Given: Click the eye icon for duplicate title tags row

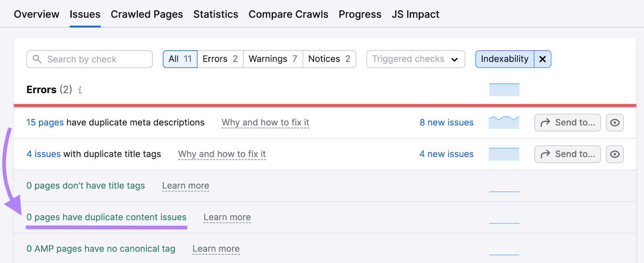Looking at the screenshot, I should [615, 154].
